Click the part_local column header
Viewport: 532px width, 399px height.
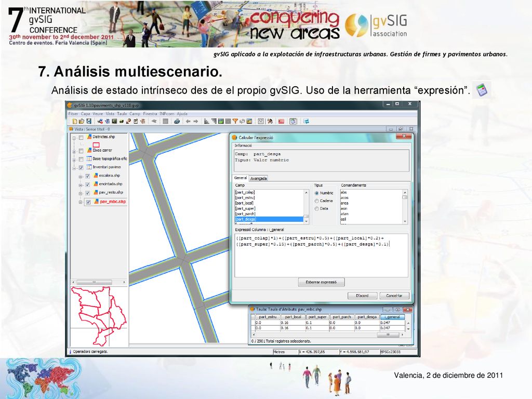point(293,317)
